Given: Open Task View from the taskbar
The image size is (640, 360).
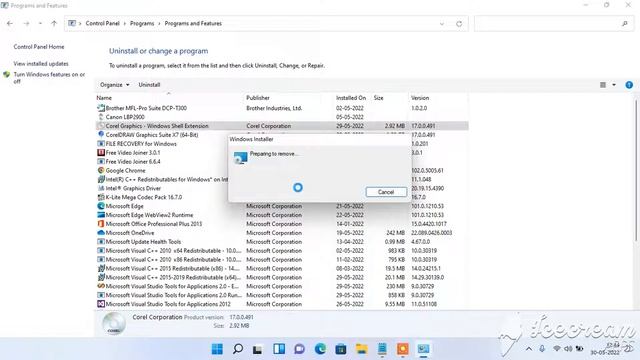Looking at the screenshot, I should pos(257,349).
